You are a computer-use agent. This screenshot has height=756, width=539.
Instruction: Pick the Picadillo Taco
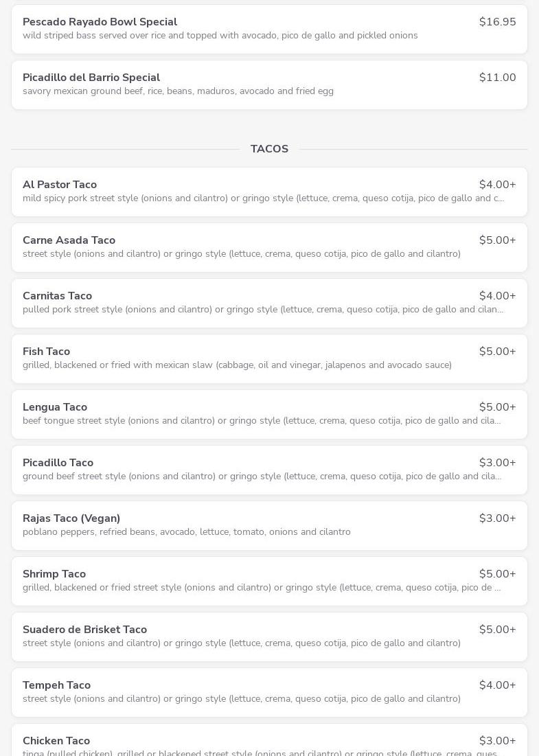(58, 463)
